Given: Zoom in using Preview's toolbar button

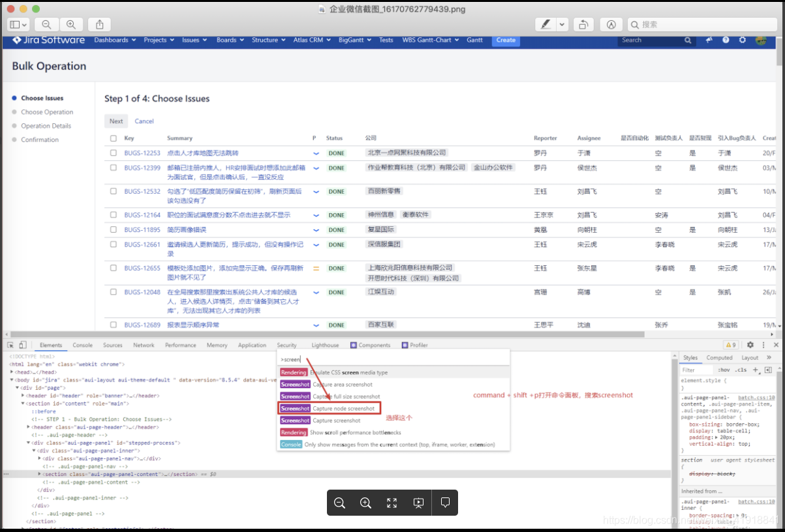Looking at the screenshot, I should [71, 24].
